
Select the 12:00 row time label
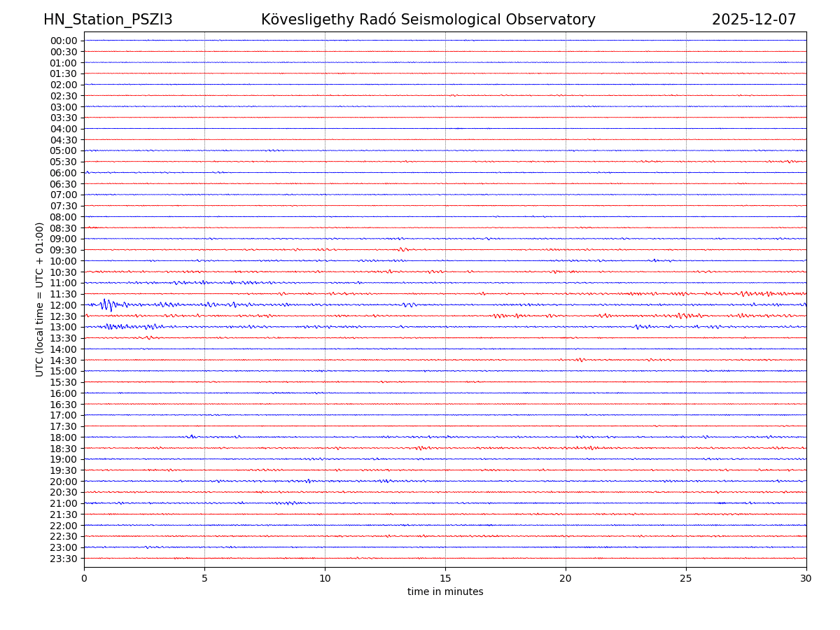63,305
